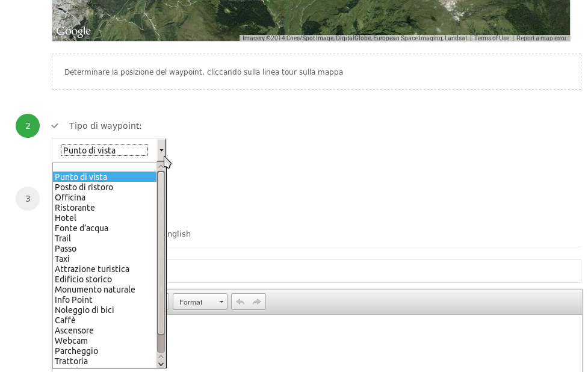This screenshot has height=372, width=588.
Task: Collapse the waypoint type dropdown arrow
Action: (x=161, y=150)
